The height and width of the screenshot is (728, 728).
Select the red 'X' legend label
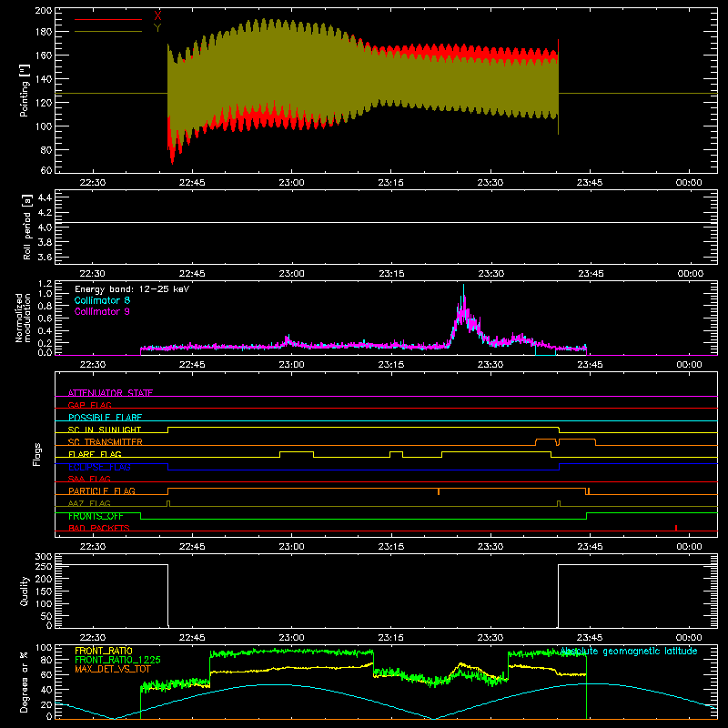click(x=157, y=16)
